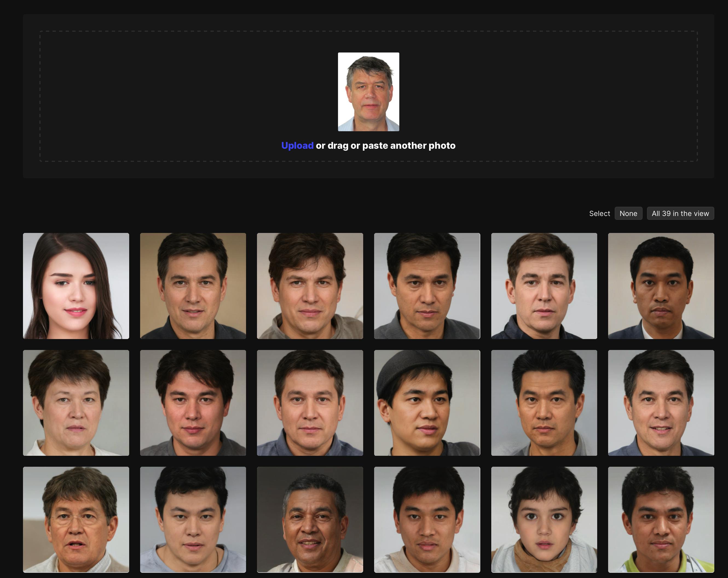Pick the man wearing a black beanie
Viewport: 728px width, 578px height.
427,402
